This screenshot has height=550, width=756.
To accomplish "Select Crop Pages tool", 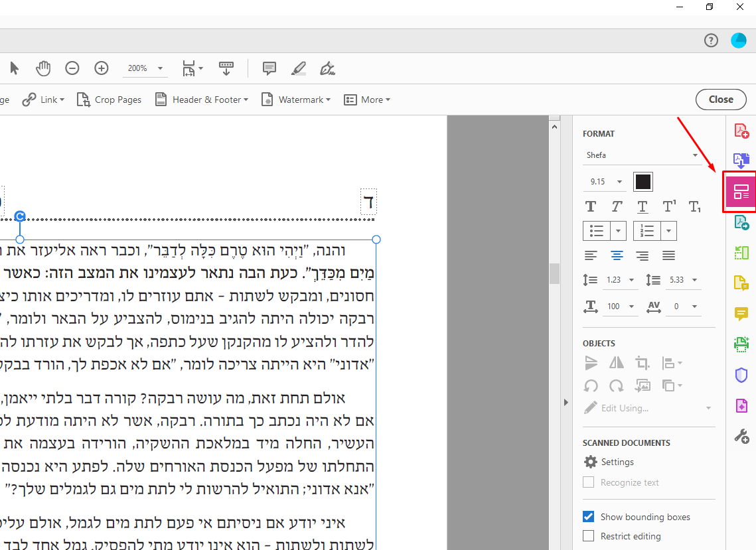I will [x=109, y=100].
